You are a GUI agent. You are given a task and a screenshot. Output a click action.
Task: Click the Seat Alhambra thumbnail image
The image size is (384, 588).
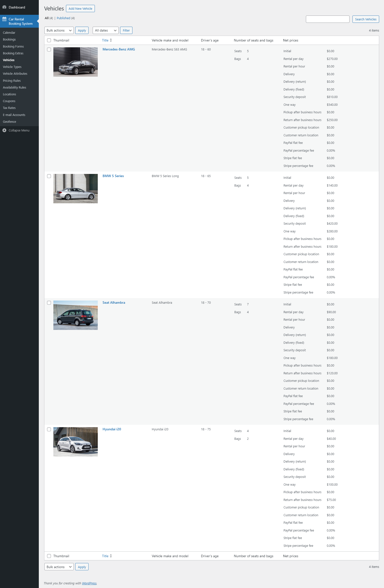(x=76, y=315)
